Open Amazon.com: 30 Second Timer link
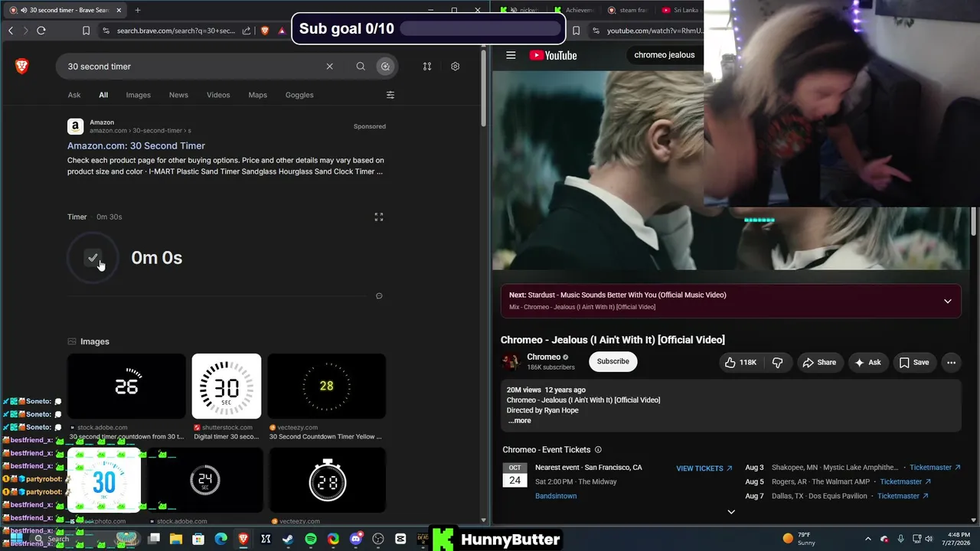The width and height of the screenshot is (980, 551). pyautogui.click(x=136, y=145)
